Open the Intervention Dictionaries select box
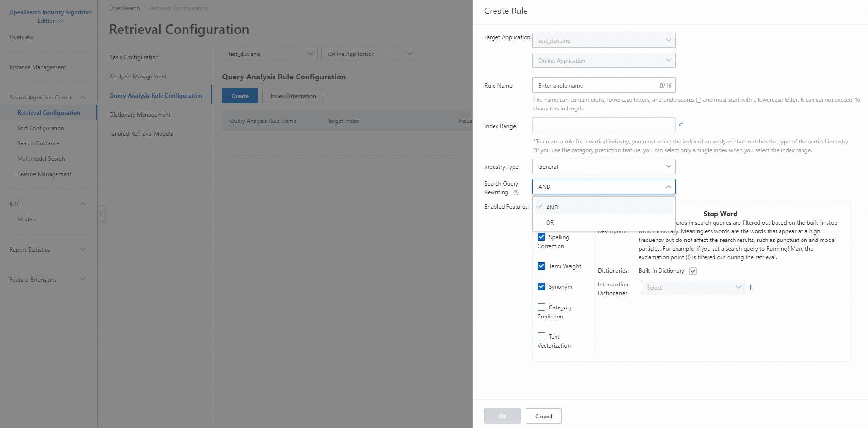The height and width of the screenshot is (428, 868). pyautogui.click(x=692, y=287)
